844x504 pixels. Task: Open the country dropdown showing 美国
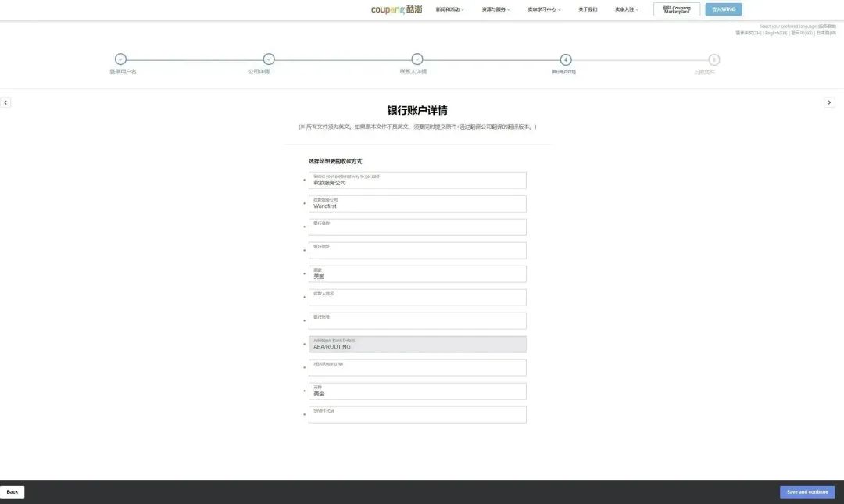pyautogui.click(x=417, y=274)
